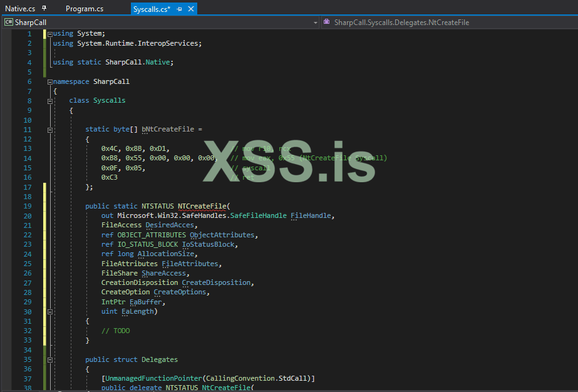This screenshot has width=578, height=392.
Task: Collapse the class Syscalls block
Action: pyautogui.click(x=49, y=101)
